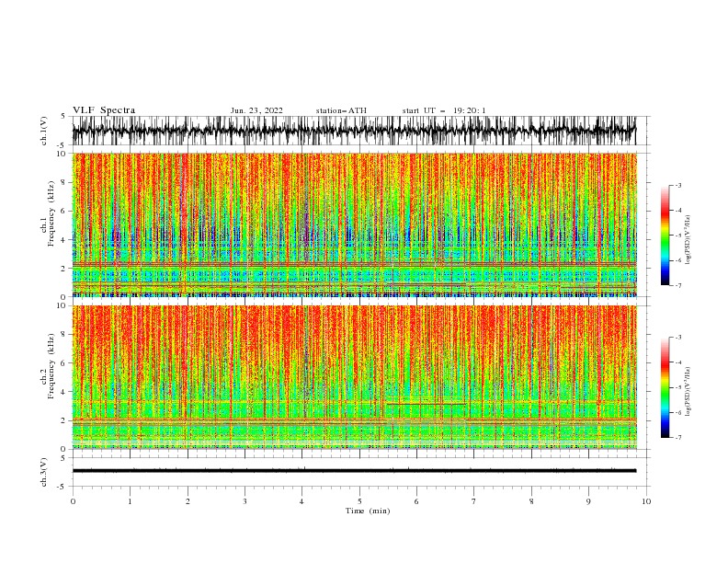The width and height of the screenshot is (728, 563).
Task: Click the 'ch.3(V)' axis label
Action: pyautogui.click(x=44, y=472)
